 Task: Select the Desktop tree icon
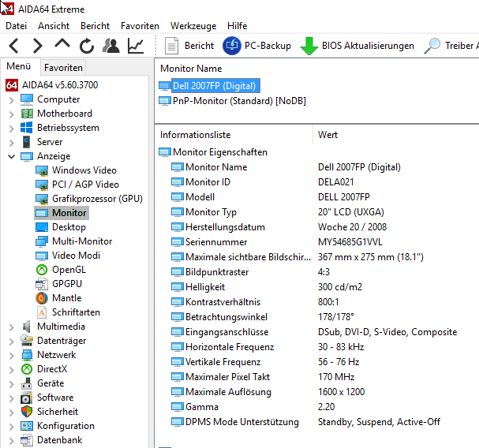click(42, 227)
